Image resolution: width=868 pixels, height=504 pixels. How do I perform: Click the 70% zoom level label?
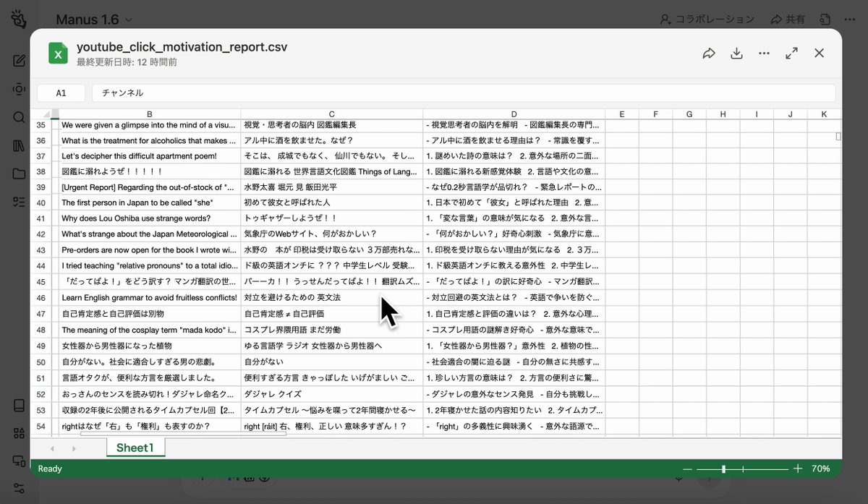pos(820,469)
